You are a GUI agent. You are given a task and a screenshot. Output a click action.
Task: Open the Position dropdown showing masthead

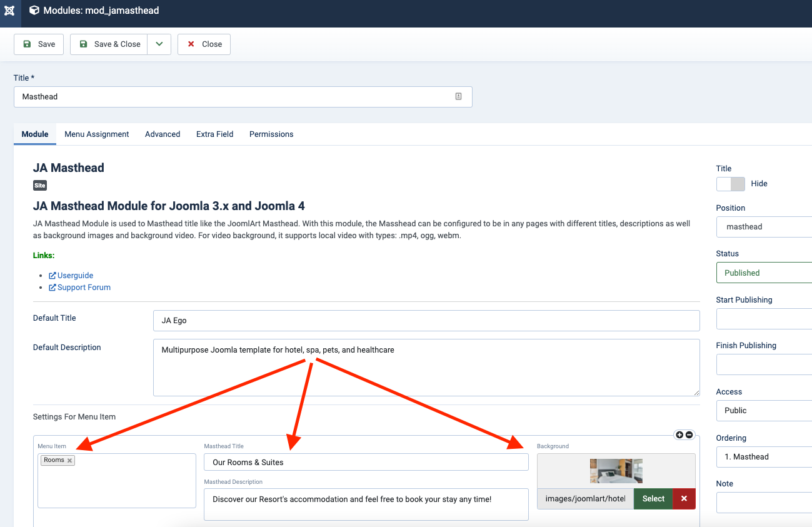pos(764,227)
